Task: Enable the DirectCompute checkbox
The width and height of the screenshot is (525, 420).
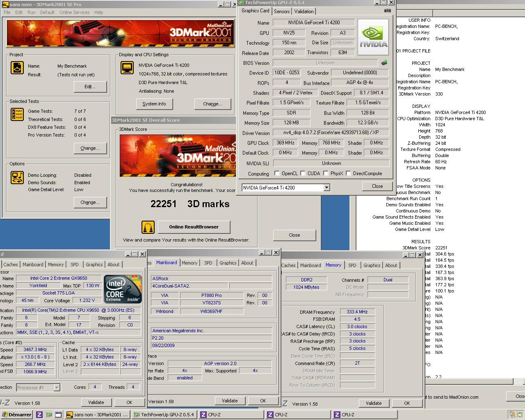Action: (348, 173)
